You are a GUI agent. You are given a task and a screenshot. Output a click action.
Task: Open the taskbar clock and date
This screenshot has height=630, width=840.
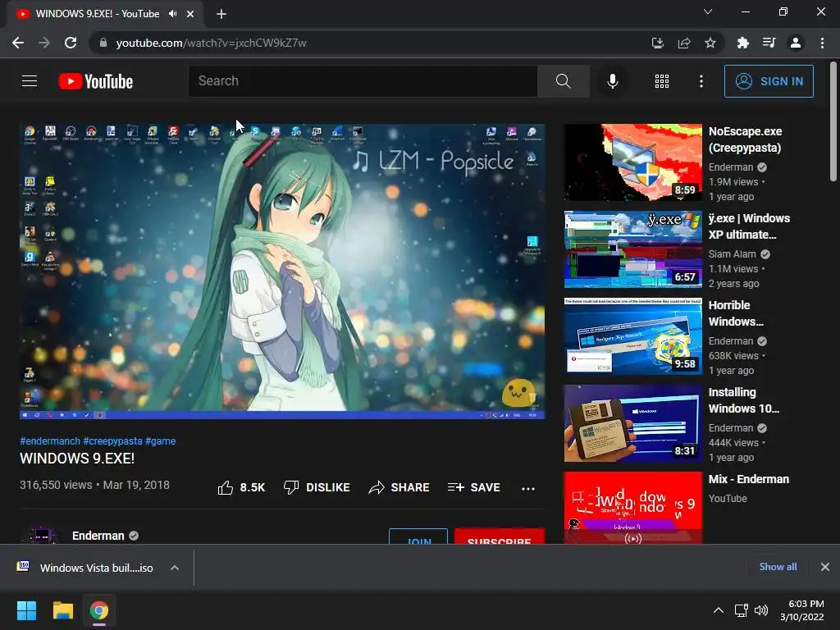coord(802,610)
